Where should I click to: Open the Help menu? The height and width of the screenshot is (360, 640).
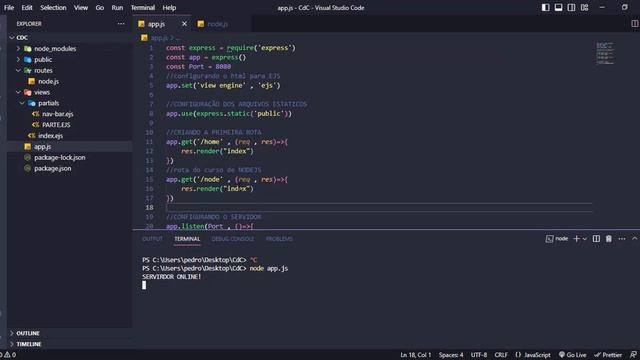coord(169,7)
